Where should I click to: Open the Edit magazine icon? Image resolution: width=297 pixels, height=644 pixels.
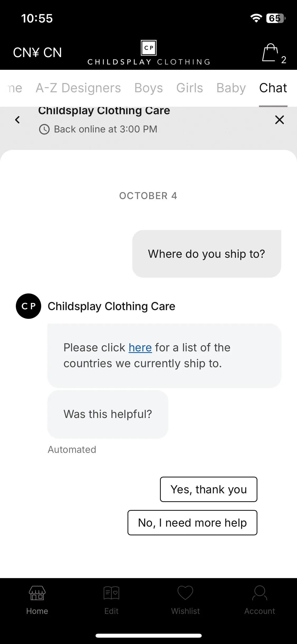(x=111, y=593)
